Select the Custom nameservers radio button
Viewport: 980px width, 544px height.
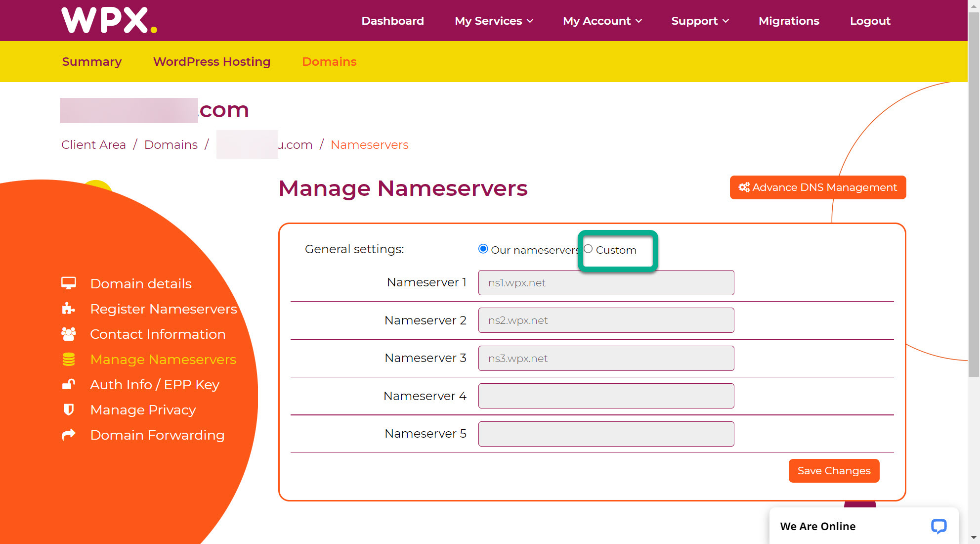click(588, 249)
